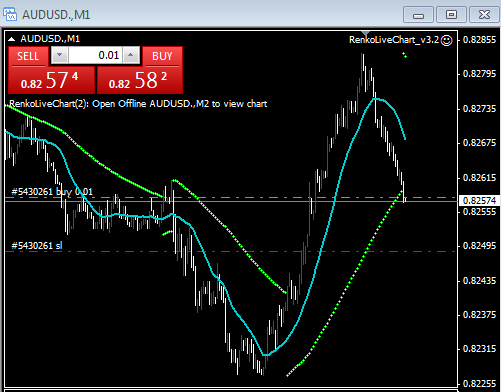The width and height of the screenshot is (501, 392).
Task: Click the RenkoLiveChart smiley face icon
Action: 446,40
